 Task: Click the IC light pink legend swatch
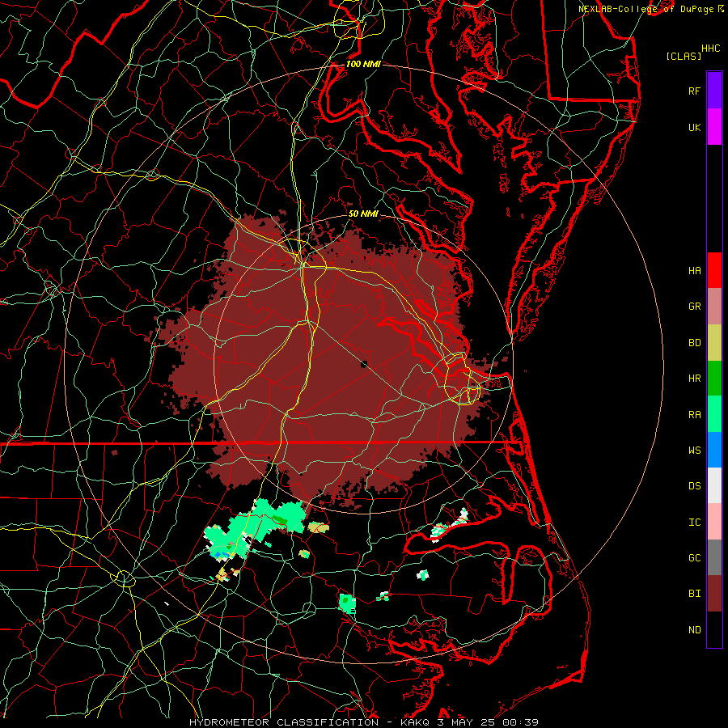click(714, 522)
